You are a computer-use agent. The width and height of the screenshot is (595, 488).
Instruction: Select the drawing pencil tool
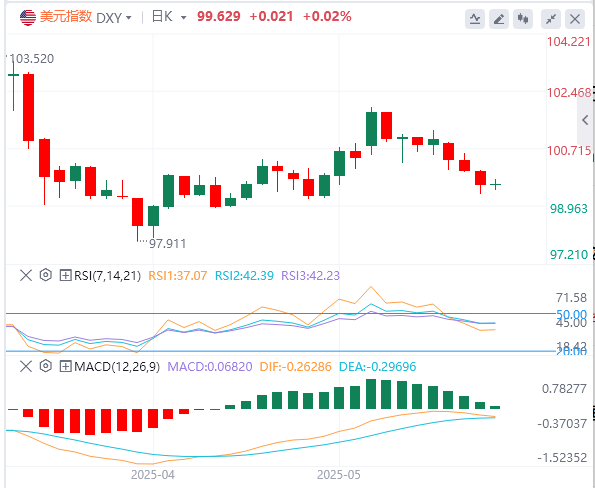click(x=499, y=19)
